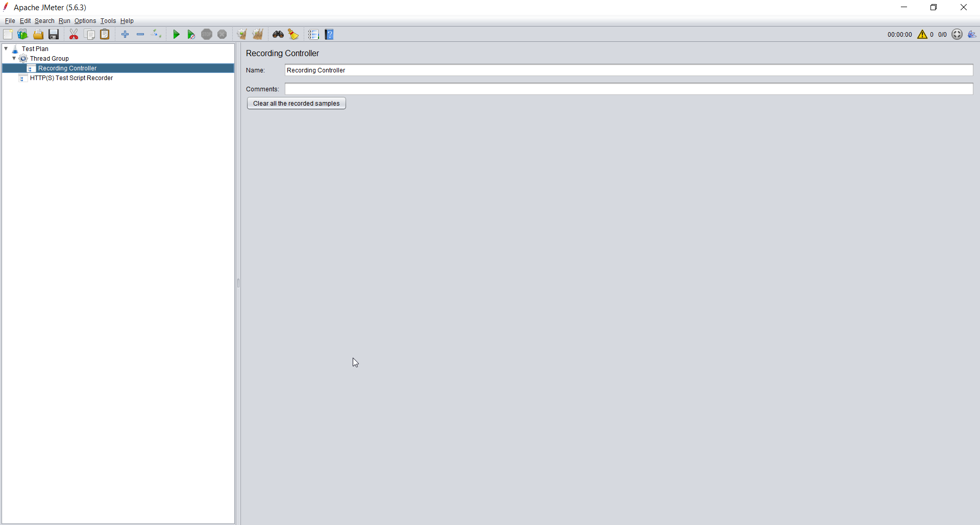The height and width of the screenshot is (525, 980).
Task: Click the Clear All brooms icon
Action: coord(258,34)
